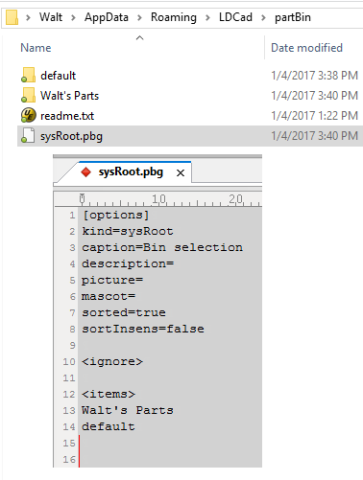
Task: Switch to the sysRoot.pbg tab
Action: (131, 172)
